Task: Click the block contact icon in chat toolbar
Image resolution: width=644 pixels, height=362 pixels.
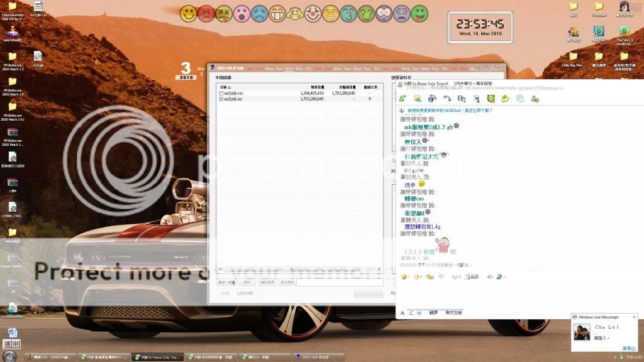Action: (534, 99)
